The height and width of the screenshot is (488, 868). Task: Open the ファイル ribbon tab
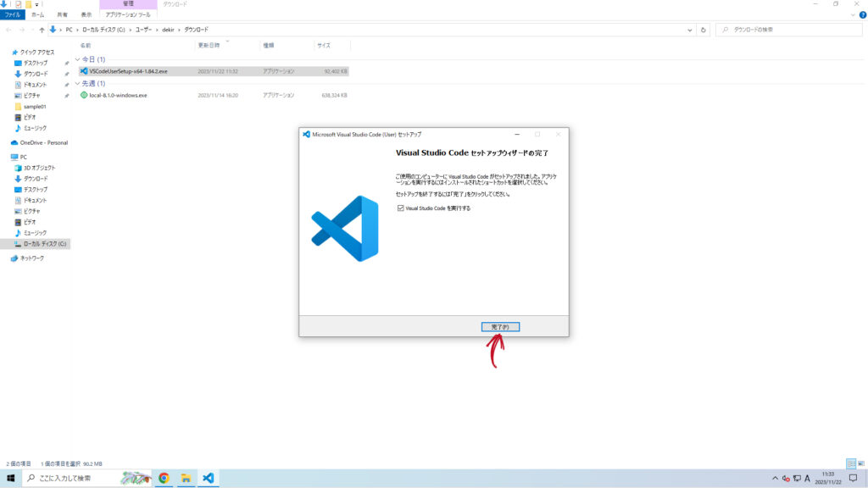click(x=12, y=15)
